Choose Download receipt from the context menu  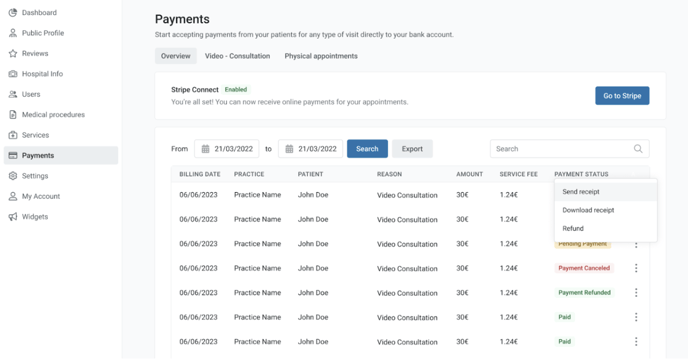coord(606,210)
